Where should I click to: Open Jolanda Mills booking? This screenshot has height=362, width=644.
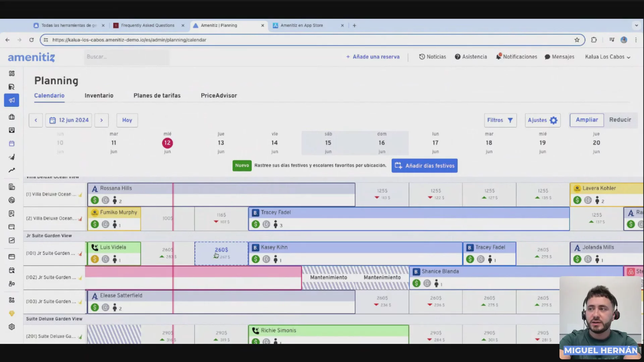(606, 253)
